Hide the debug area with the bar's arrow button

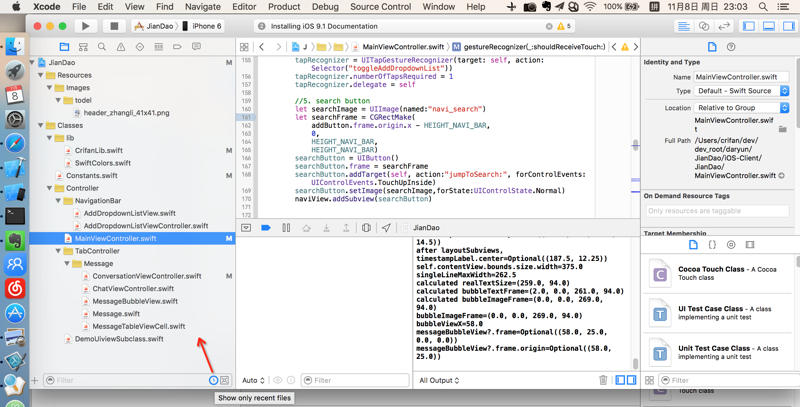(x=246, y=227)
